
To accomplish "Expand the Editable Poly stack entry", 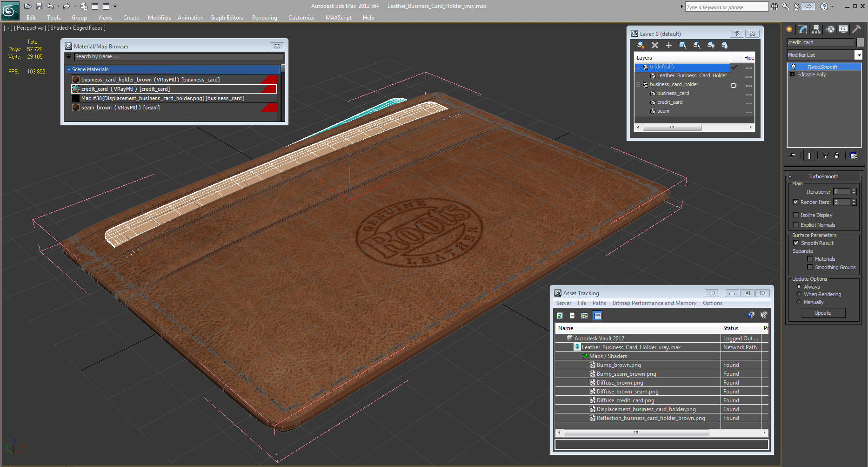I will pyautogui.click(x=792, y=74).
